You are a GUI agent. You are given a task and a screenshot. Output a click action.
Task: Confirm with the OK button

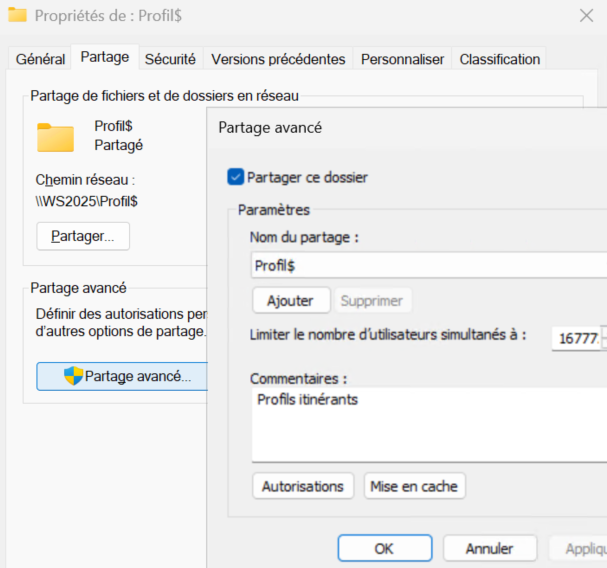384,548
